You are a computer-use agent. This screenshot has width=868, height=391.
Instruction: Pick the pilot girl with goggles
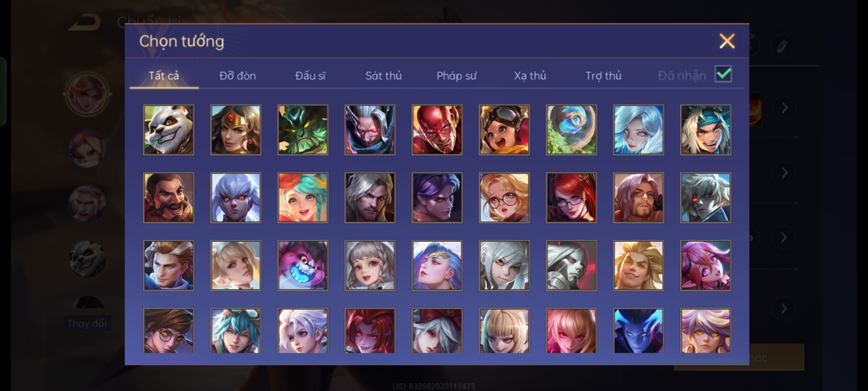click(504, 130)
